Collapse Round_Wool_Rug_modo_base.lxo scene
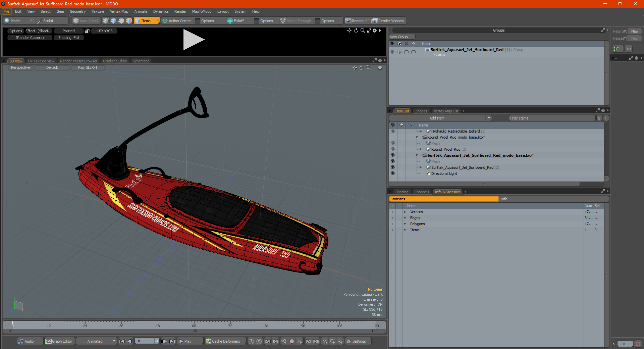The height and width of the screenshot is (349, 644). [x=417, y=137]
